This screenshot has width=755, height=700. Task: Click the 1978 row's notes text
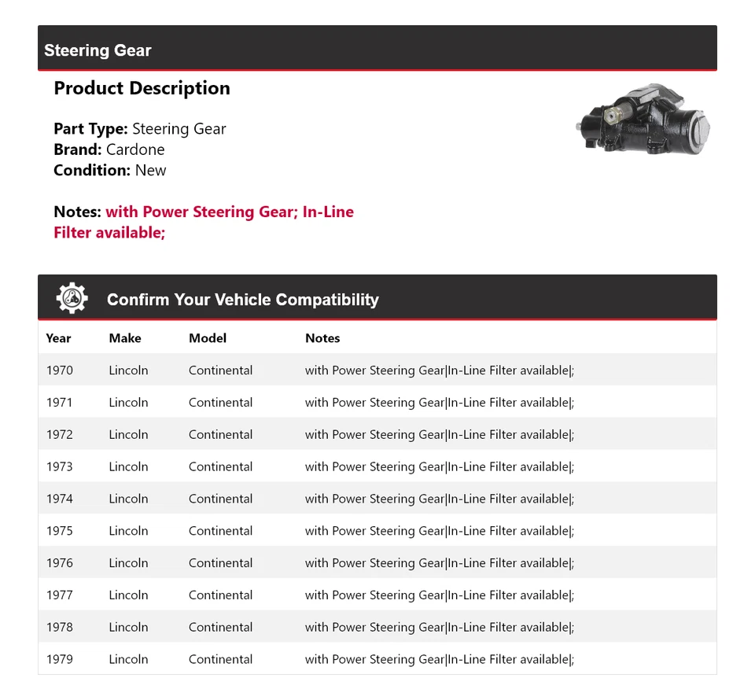point(440,628)
